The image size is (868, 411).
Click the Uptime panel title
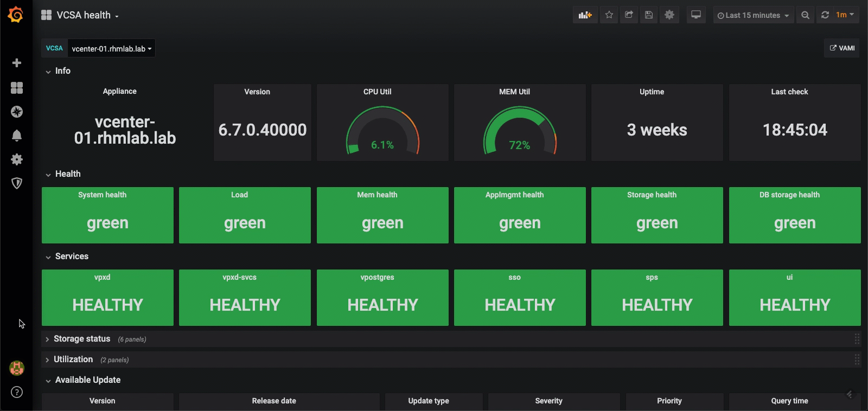(652, 92)
